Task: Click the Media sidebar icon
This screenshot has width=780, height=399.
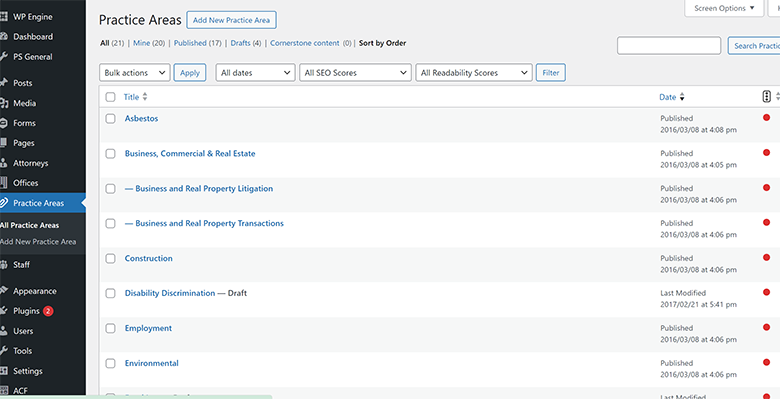Action: (x=3, y=103)
